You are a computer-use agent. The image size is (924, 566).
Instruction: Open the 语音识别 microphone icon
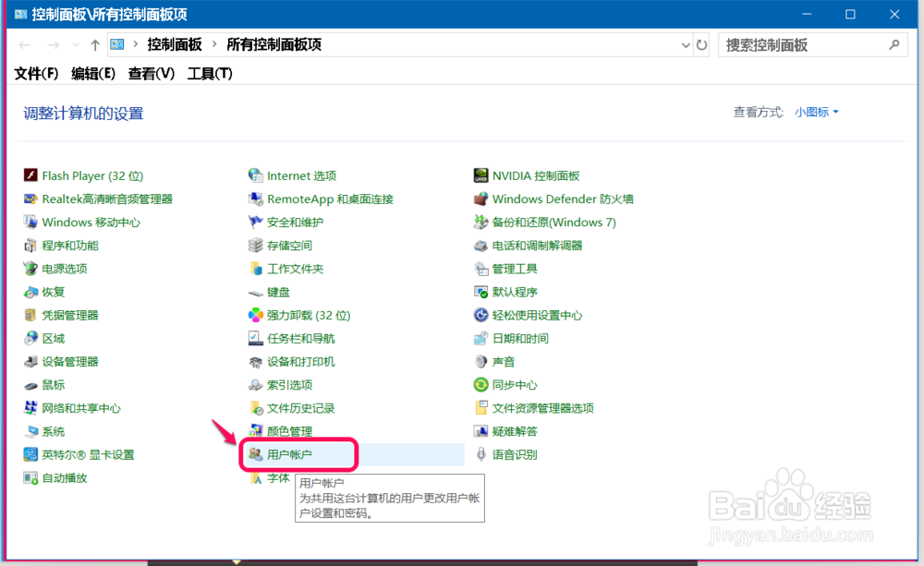(480, 454)
